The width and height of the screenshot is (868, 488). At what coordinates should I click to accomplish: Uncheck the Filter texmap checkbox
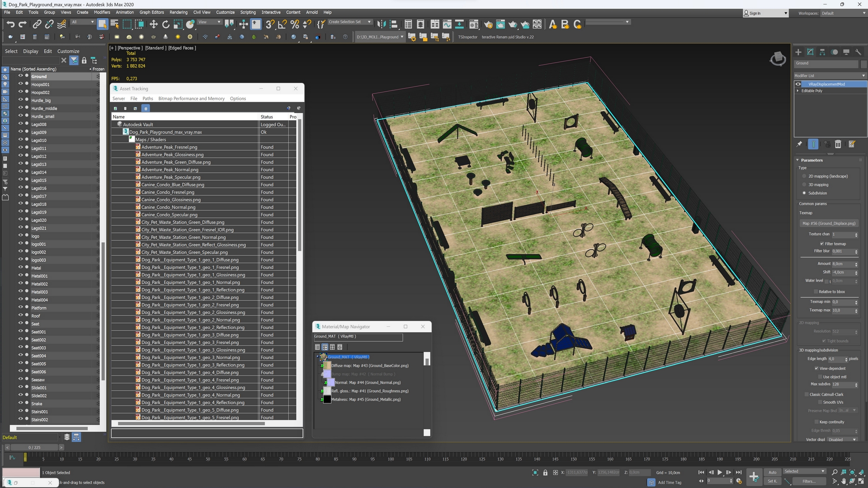click(x=822, y=244)
